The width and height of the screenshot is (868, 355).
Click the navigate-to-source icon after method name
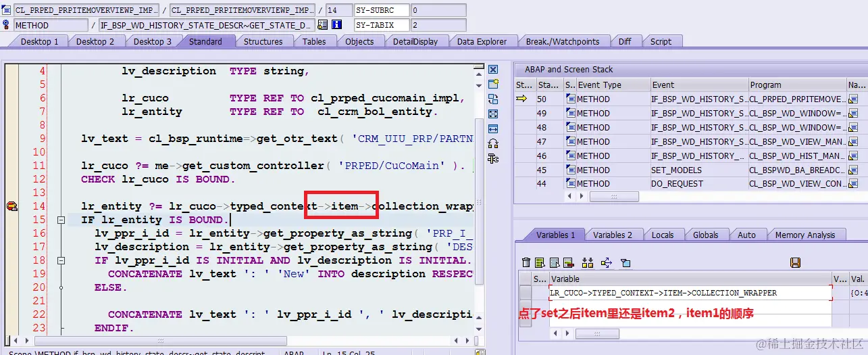(323, 25)
